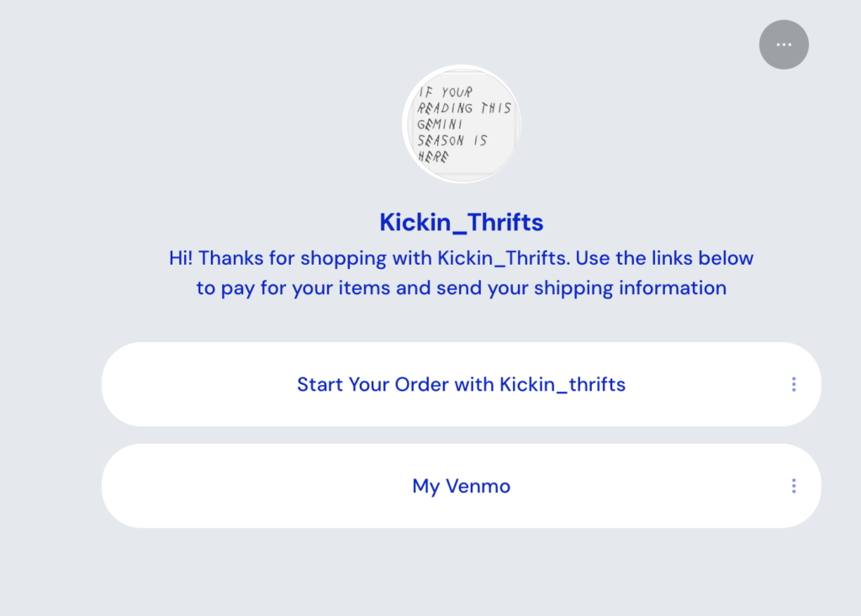The image size is (861, 616).
Task: Click the Kickin_Thrifts profile name heading
Action: [462, 223]
